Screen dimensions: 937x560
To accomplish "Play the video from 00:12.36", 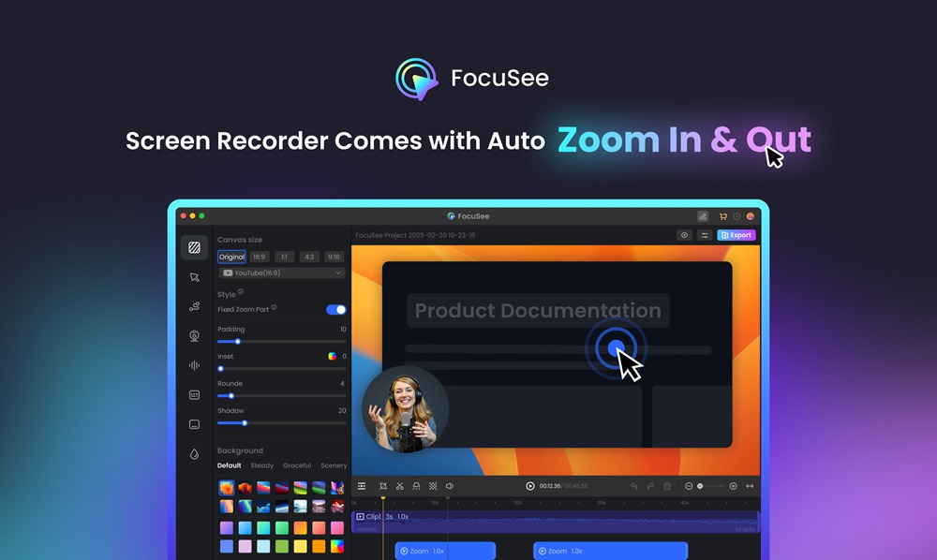I will tap(530, 486).
